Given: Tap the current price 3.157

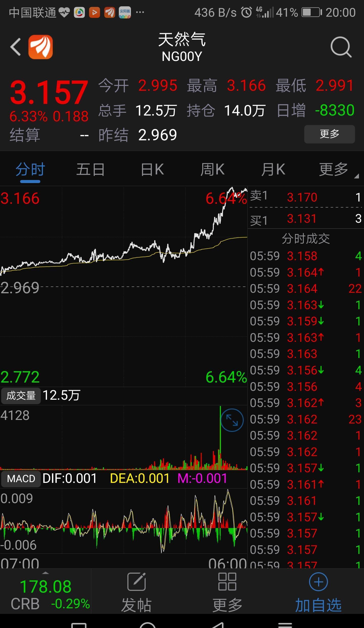Looking at the screenshot, I should (49, 92).
